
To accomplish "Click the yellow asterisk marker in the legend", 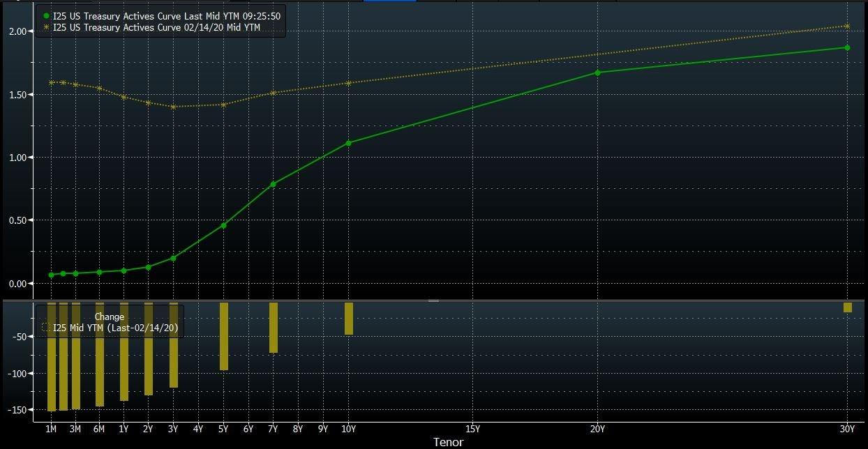I will pyautogui.click(x=46, y=27).
